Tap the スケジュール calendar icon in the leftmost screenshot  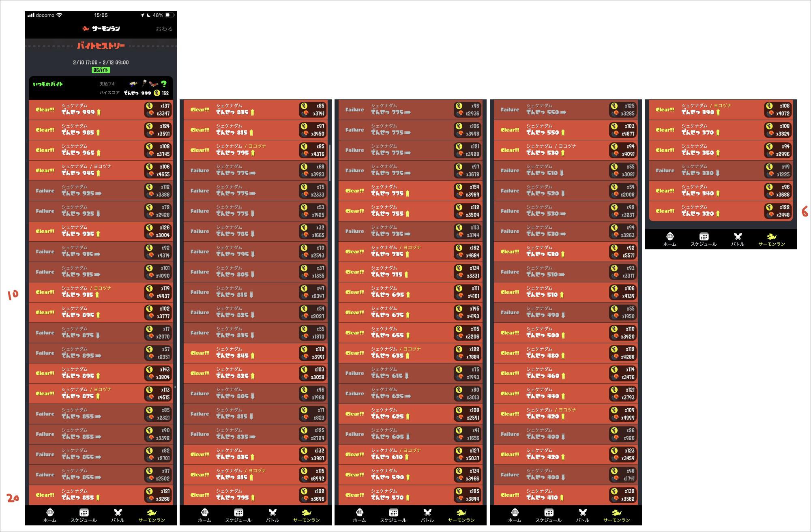coord(84,513)
